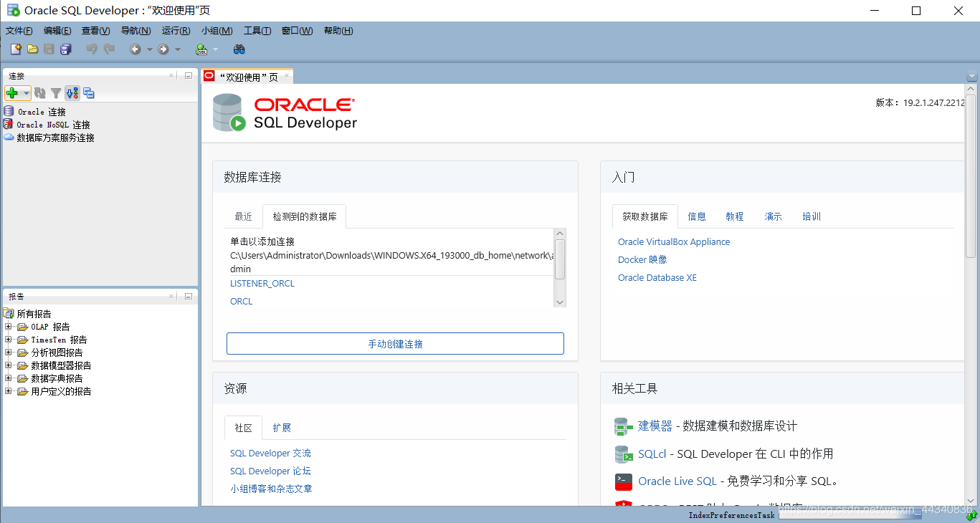The image size is (980, 523).
Task: Add a new connection with the green plus icon
Action: 12,92
